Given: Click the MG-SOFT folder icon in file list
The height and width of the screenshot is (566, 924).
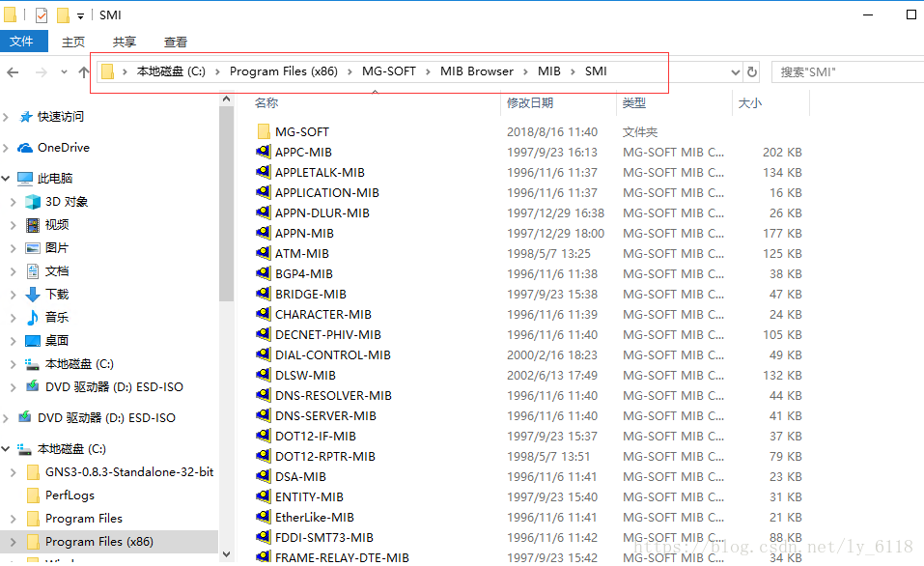Looking at the screenshot, I should pos(264,131).
